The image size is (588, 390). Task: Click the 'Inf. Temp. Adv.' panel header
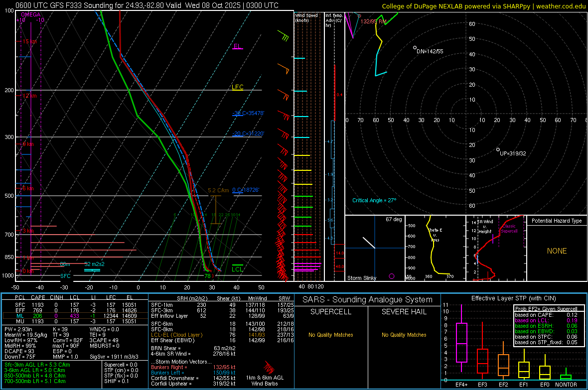(x=334, y=20)
